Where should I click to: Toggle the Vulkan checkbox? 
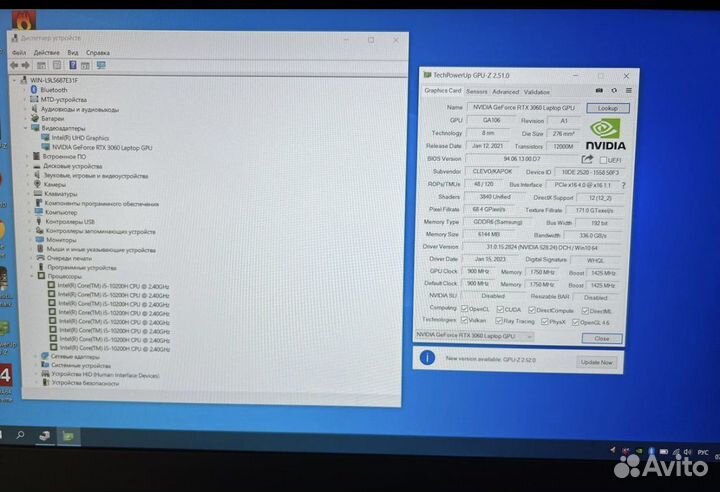tap(464, 320)
